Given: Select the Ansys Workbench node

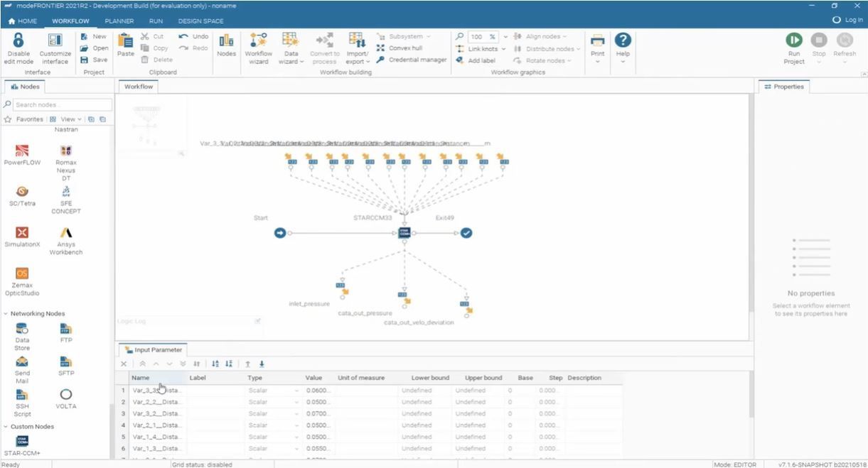Looking at the screenshot, I should (x=65, y=241).
